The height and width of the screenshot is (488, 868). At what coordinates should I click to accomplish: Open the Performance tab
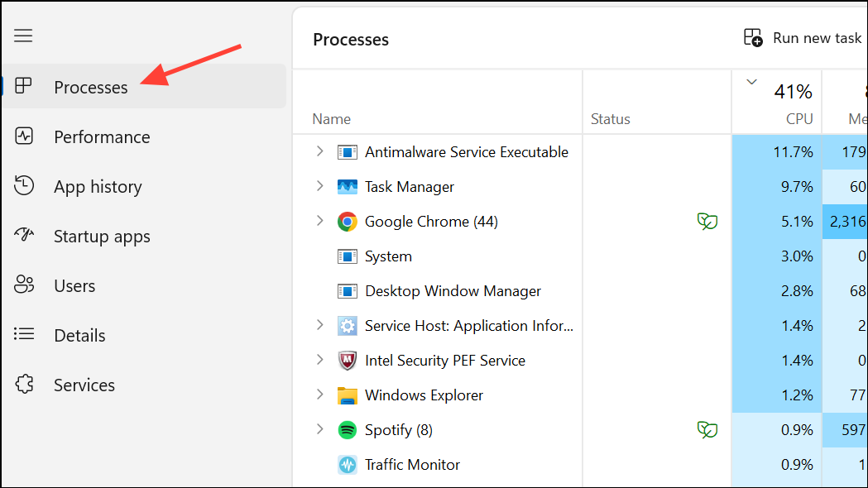(102, 137)
